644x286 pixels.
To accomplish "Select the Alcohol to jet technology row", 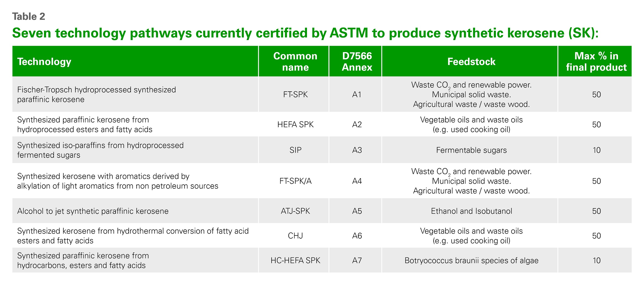I will click(322, 211).
